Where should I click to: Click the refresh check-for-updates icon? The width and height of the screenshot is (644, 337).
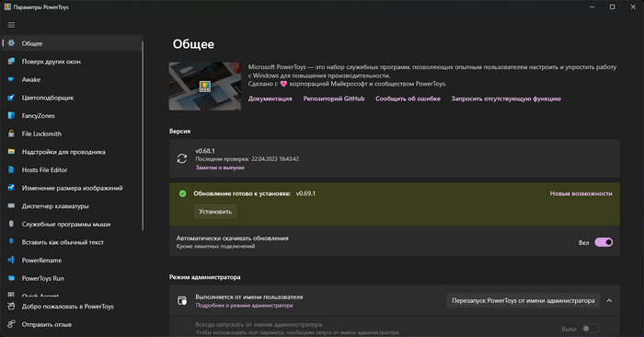pyautogui.click(x=182, y=158)
